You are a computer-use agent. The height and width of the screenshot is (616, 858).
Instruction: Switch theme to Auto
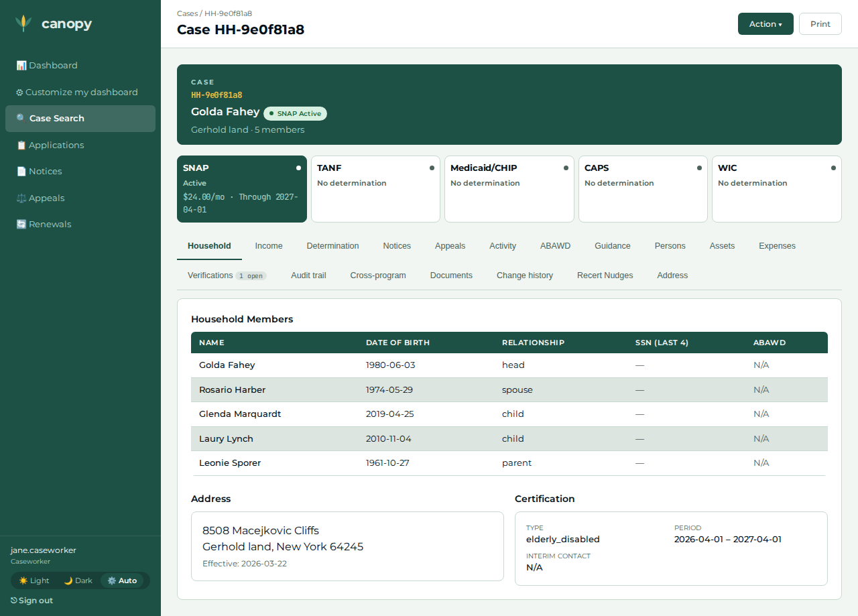pos(122,580)
